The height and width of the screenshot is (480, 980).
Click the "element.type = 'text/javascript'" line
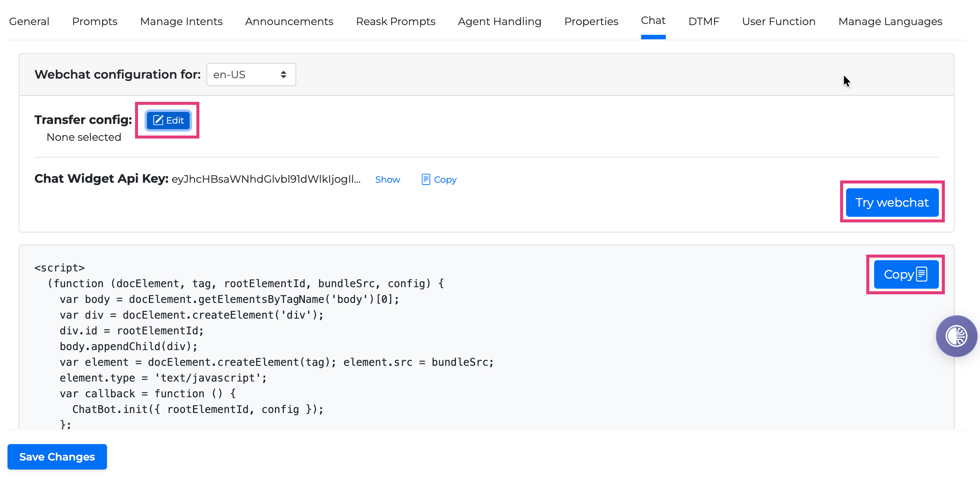coord(163,377)
